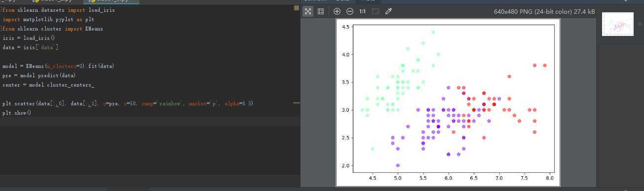Reset plot to 1:1 actual size
Screen dimensions: 644x191
pos(363,11)
